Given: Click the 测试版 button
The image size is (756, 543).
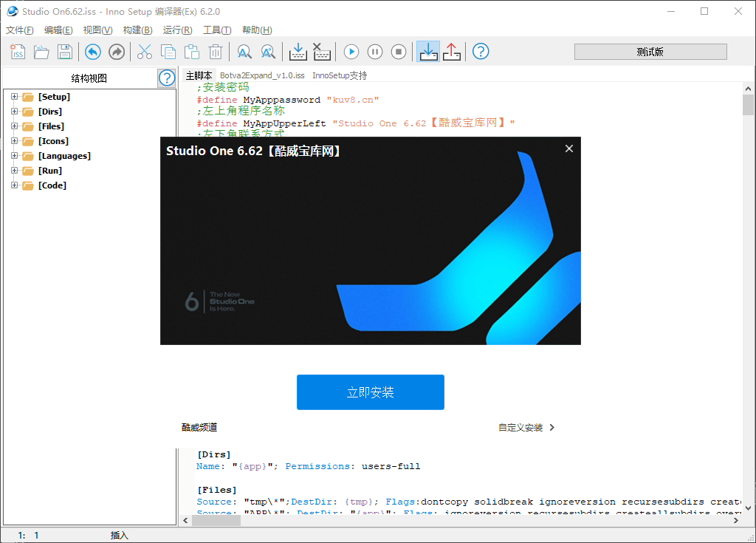Looking at the screenshot, I should [x=650, y=52].
